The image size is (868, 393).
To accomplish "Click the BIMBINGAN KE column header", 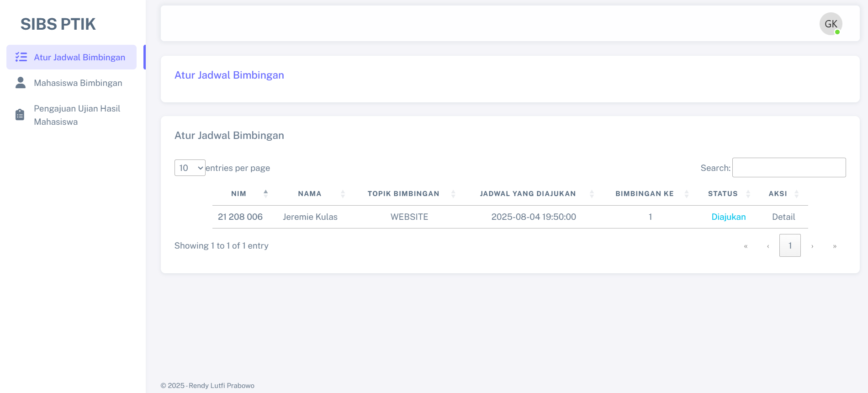I will pyautogui.click(x=645, y=194).
